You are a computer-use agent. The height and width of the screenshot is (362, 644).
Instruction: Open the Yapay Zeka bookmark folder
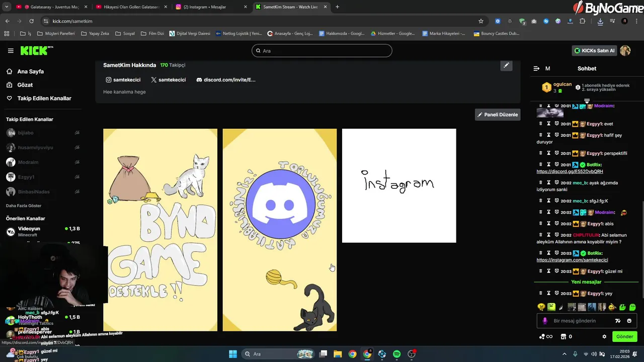coord(95,34)
